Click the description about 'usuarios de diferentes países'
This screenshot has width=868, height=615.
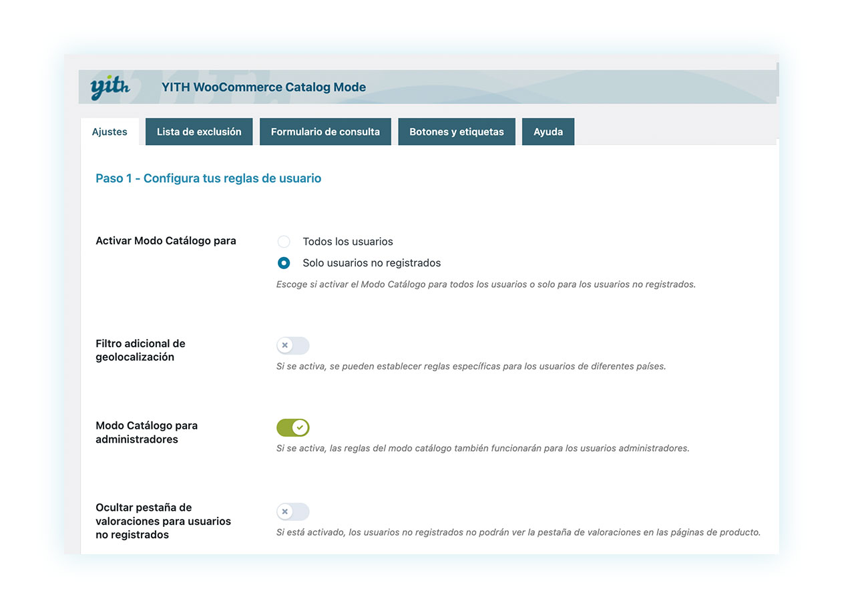click(471, 367)
